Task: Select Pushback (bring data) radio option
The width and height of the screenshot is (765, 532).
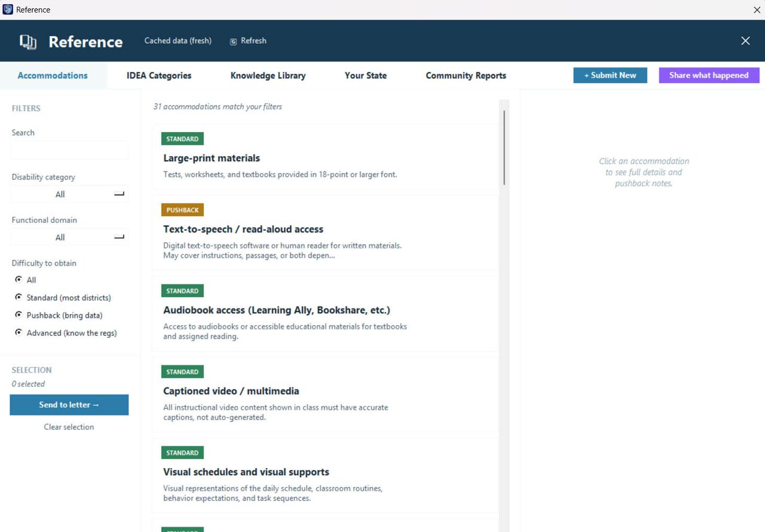Action: click(x=19, y=314)
